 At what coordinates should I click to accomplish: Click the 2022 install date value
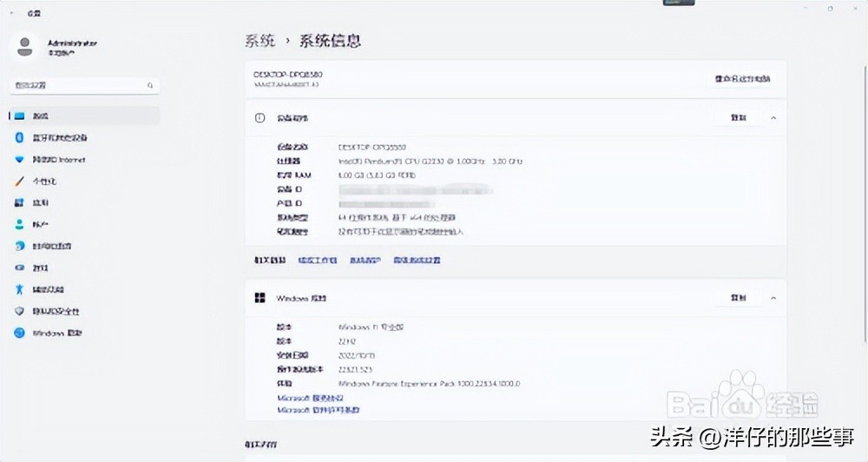(357, 355)
